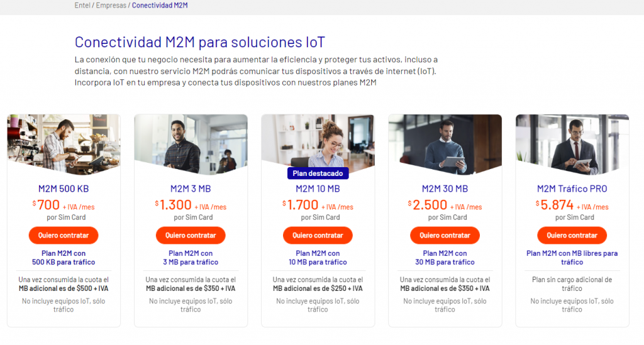
Task: Click Quiero contratar for M2M Tráfico PRO
Action: [x=572, y=236]
